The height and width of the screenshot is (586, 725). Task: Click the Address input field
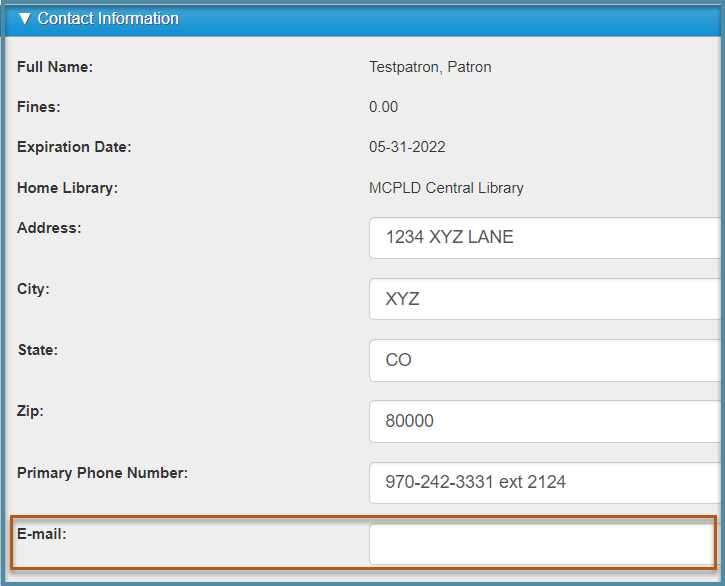pyautogui.click(x=547, y=238)
